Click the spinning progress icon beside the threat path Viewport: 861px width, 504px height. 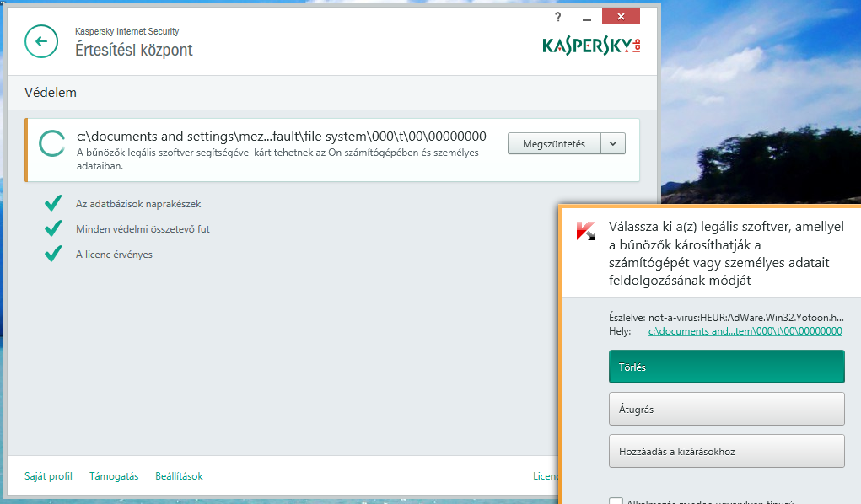53,144
